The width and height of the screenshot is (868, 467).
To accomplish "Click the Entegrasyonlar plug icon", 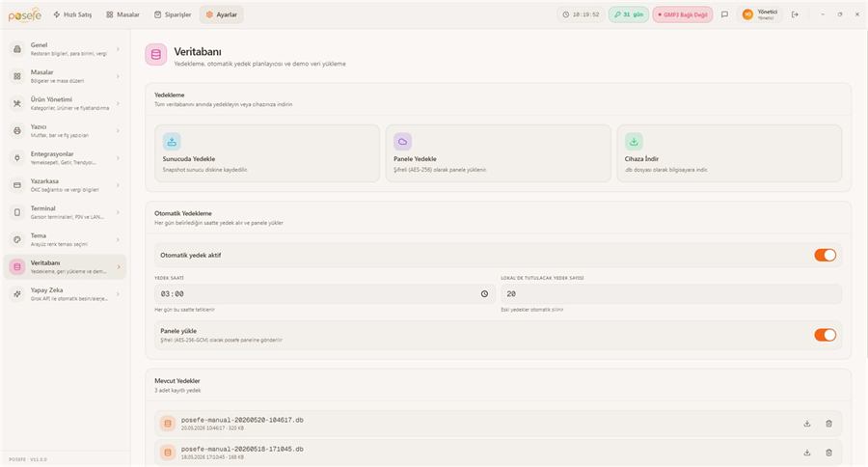I will click(x=17, y=158).
